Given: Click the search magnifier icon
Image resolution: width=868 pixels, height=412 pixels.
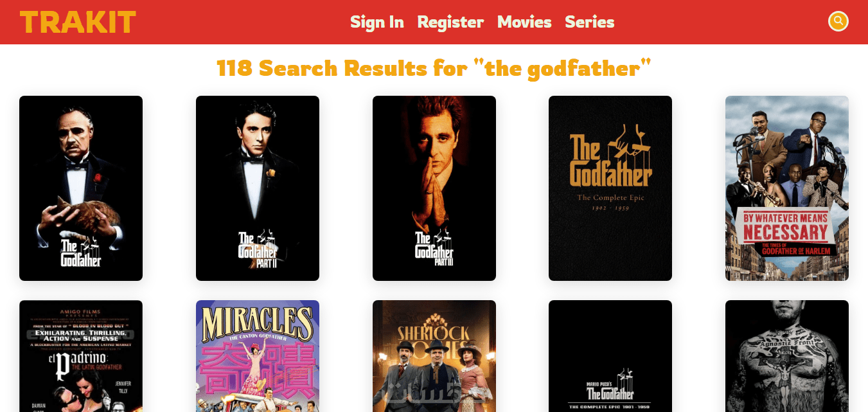Looking at the screenshot, I should point(838,21).
